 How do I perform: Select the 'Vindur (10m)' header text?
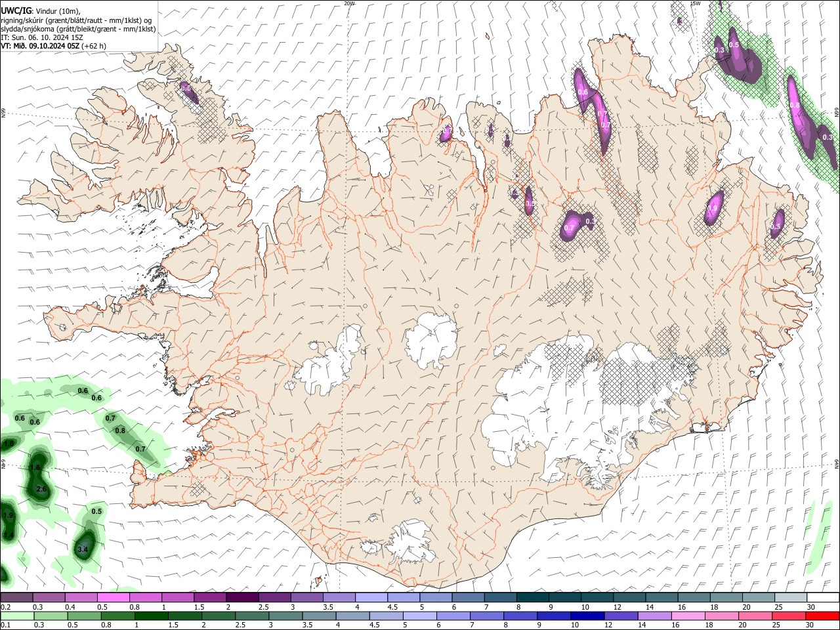(x=57, y=12)
